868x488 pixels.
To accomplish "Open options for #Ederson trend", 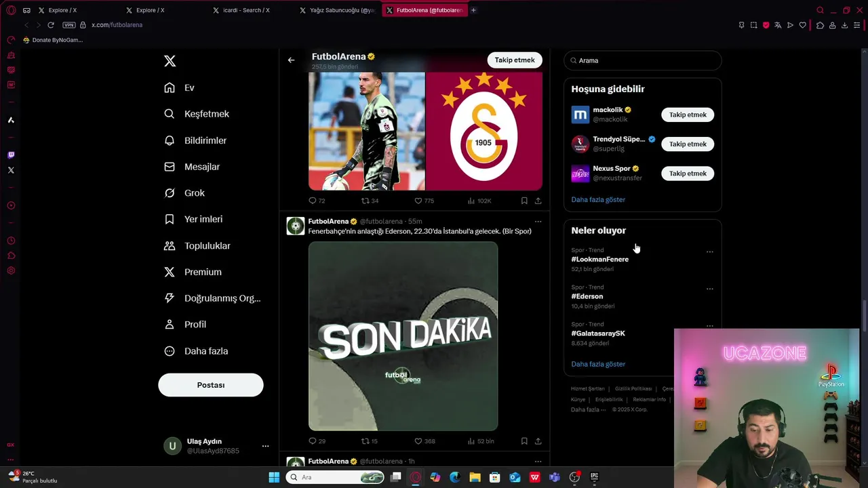I will [710, 289].
